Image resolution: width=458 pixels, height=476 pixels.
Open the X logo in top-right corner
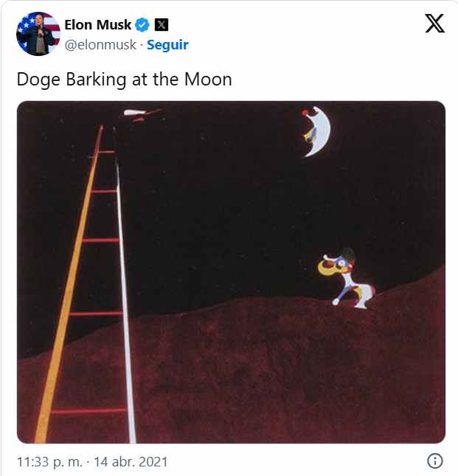click(435, 25)
